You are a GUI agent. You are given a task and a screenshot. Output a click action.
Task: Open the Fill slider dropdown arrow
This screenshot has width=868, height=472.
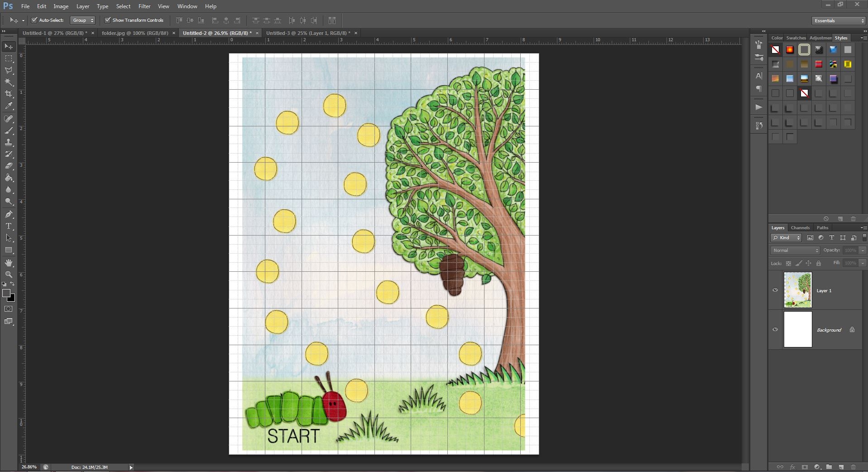pyautogui.click(x=863, y=263)
